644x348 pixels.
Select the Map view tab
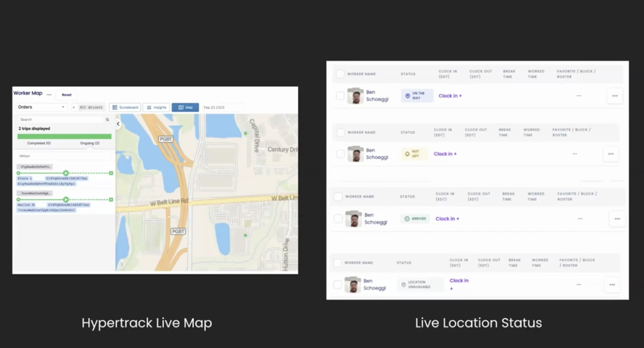coord(185,108)
